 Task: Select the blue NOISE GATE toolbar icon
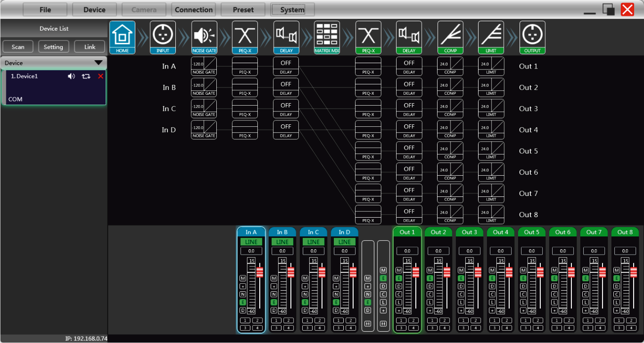pyautogui.click(x=204, y=37)
